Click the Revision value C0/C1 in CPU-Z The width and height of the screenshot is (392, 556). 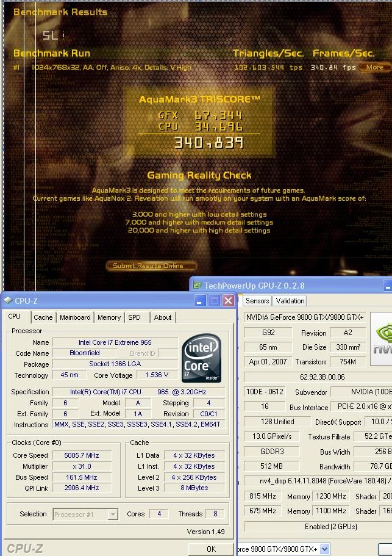pos(208,414)
